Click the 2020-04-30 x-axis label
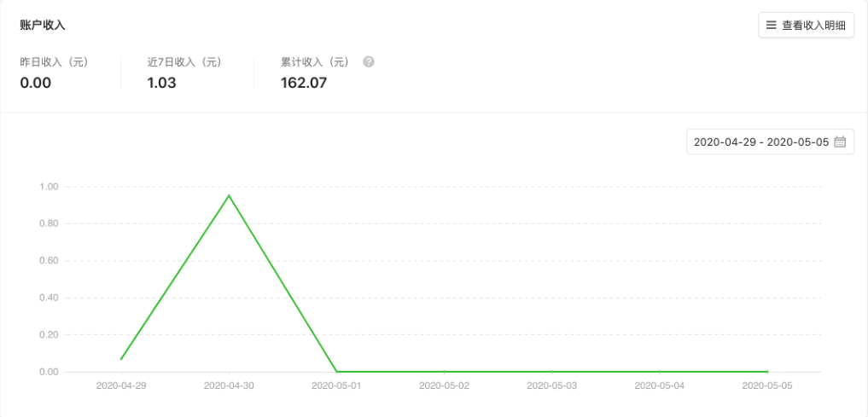This screenshot has width=868, height=417. 229,386
